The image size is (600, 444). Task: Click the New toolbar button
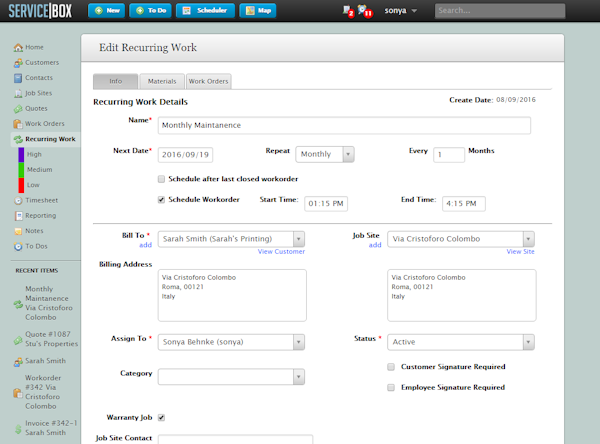pos(107,11)
